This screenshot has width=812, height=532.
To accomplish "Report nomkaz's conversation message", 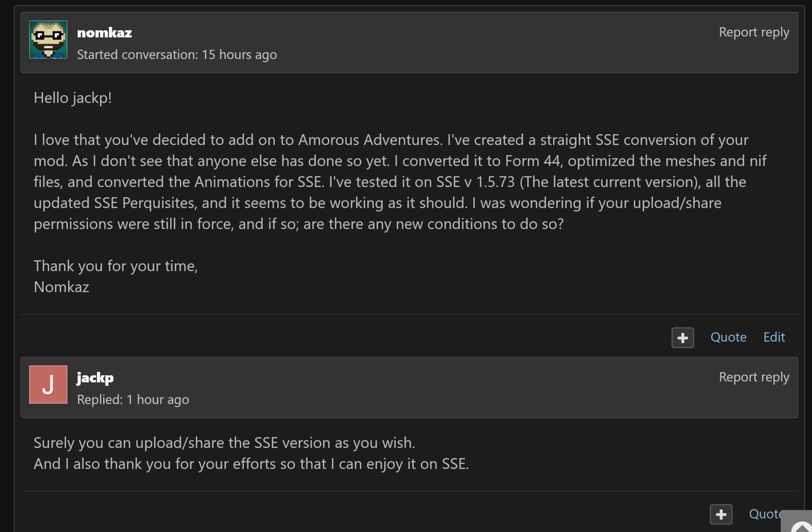I will 754,32.
